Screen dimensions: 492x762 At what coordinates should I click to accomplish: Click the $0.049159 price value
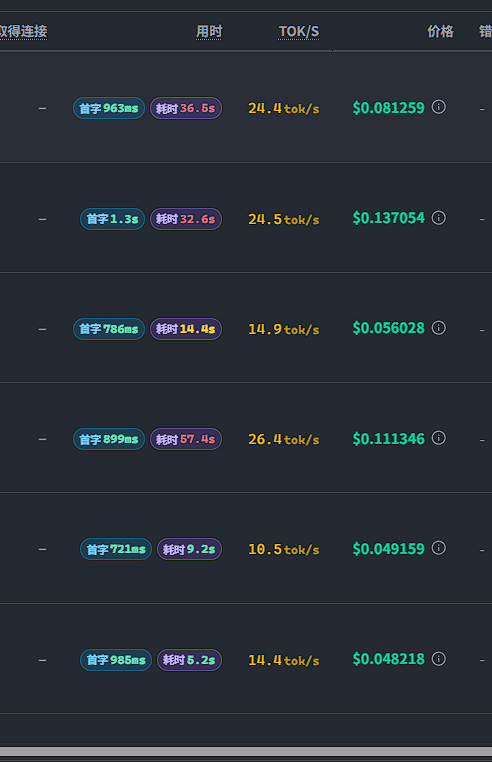coord(388,549)
